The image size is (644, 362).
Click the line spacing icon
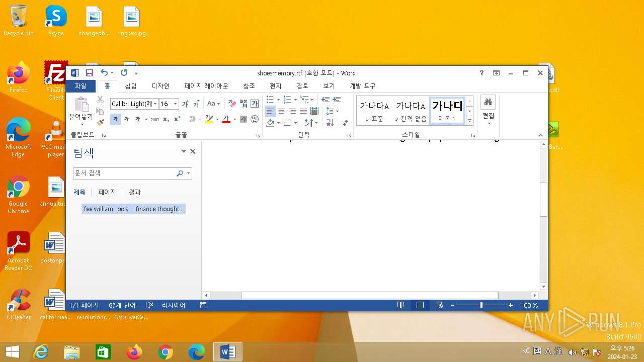click(330, 111)
